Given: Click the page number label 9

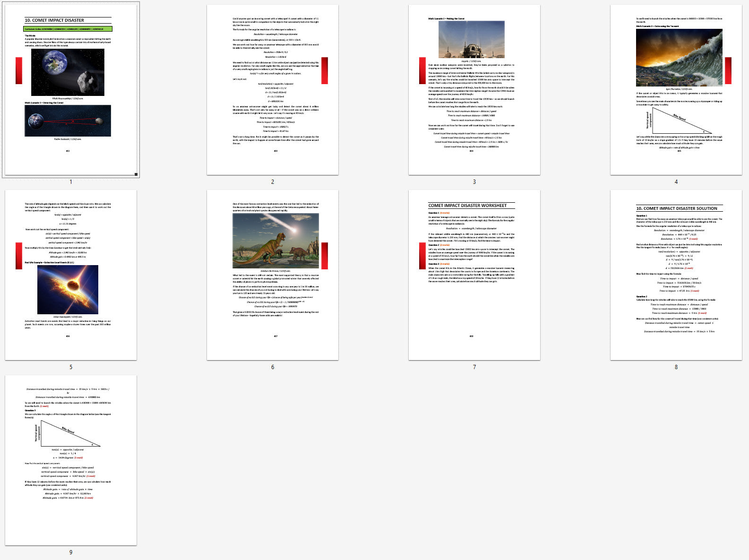Looking at the screenshot, I should coord(71,552).
